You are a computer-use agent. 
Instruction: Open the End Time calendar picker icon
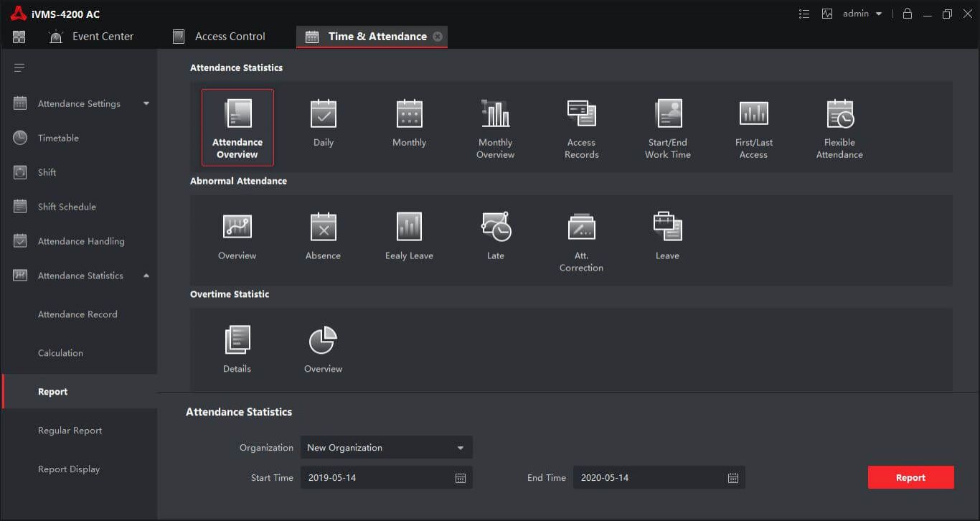coord(733,478)
